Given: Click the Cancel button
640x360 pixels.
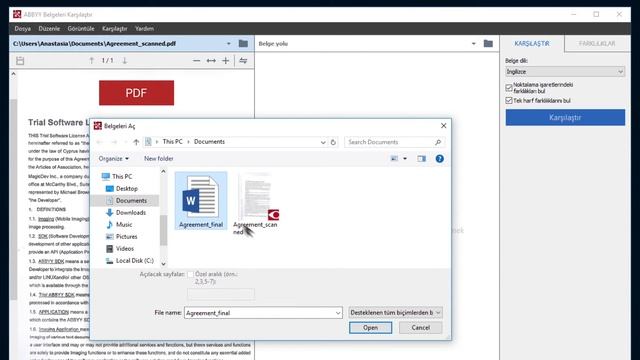Looking at the screenshot, I should pyautogui.click(x=420, y=328).
